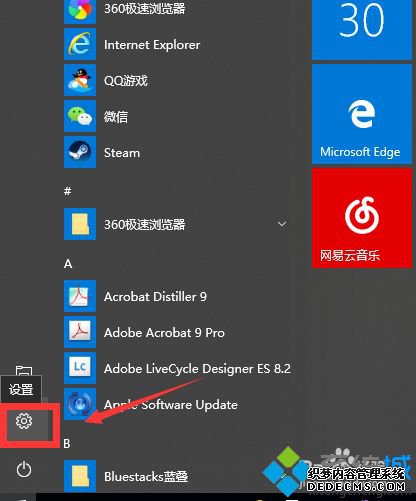Image resolution: width=416 pixels, height=501 pixels.
Task: Launch the Steam icon
Action: click(80, 152)
